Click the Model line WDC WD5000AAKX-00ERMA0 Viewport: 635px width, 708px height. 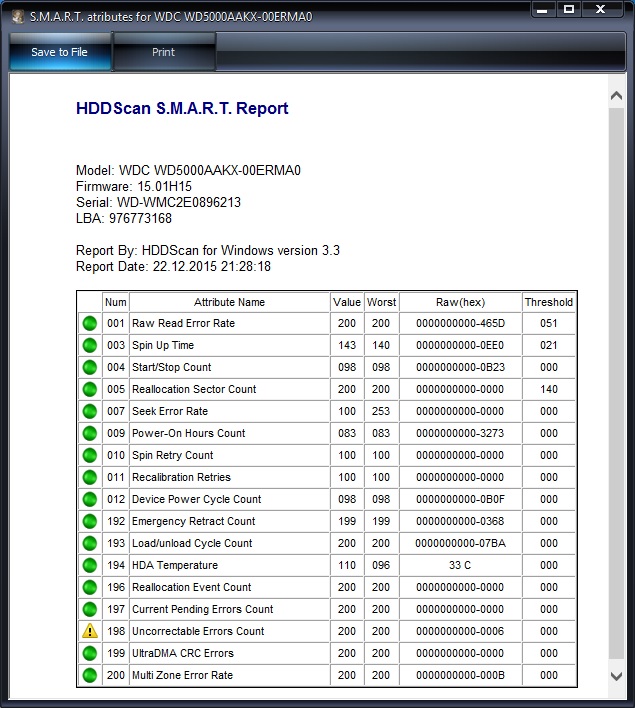coord(188,171)
